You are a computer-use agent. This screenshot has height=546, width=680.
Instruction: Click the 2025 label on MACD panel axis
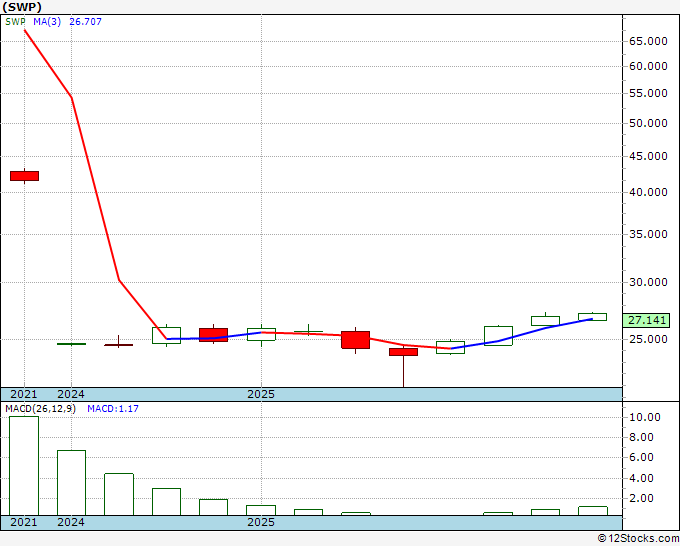click(x=261, y=522)
